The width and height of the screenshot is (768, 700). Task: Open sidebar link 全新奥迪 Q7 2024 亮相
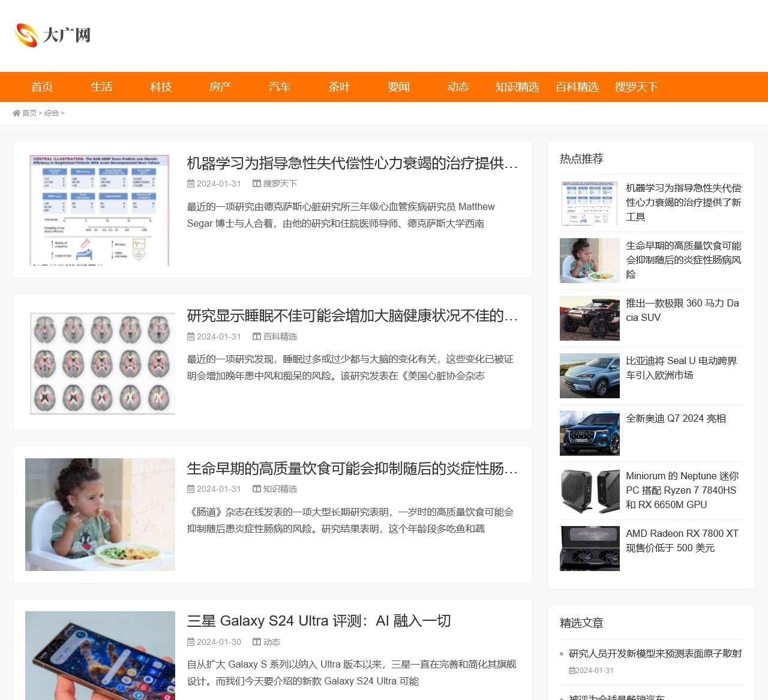(676, 419)
